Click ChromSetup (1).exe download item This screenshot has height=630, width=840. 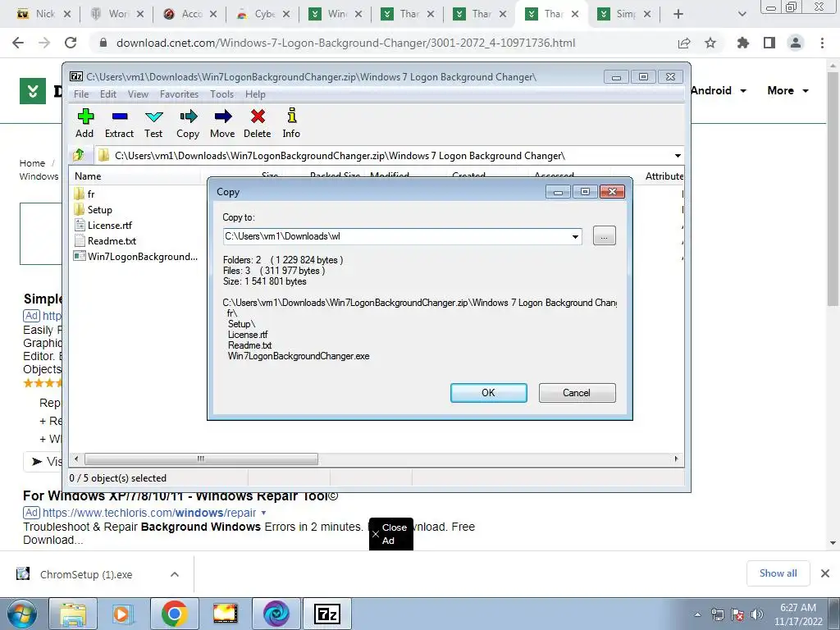point(85,574)
